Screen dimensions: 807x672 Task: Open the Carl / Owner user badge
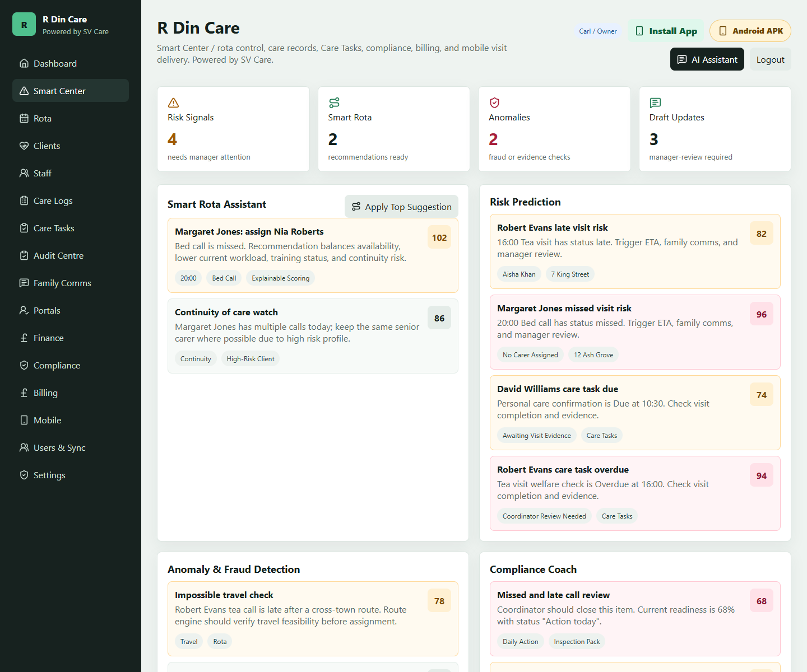[x=598, y=31]
